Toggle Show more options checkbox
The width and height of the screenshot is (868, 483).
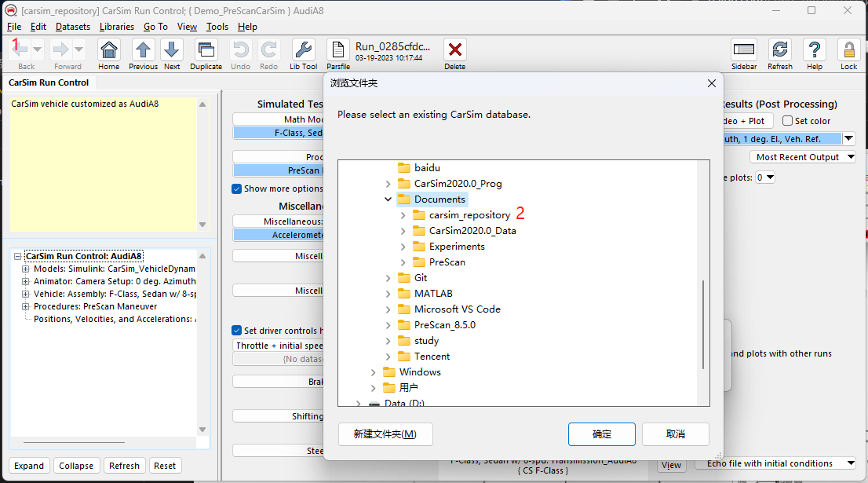236,188
